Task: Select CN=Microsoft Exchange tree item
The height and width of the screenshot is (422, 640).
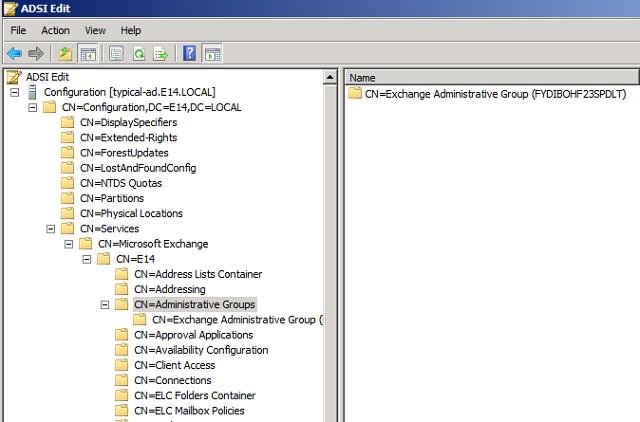Action: 153,244
